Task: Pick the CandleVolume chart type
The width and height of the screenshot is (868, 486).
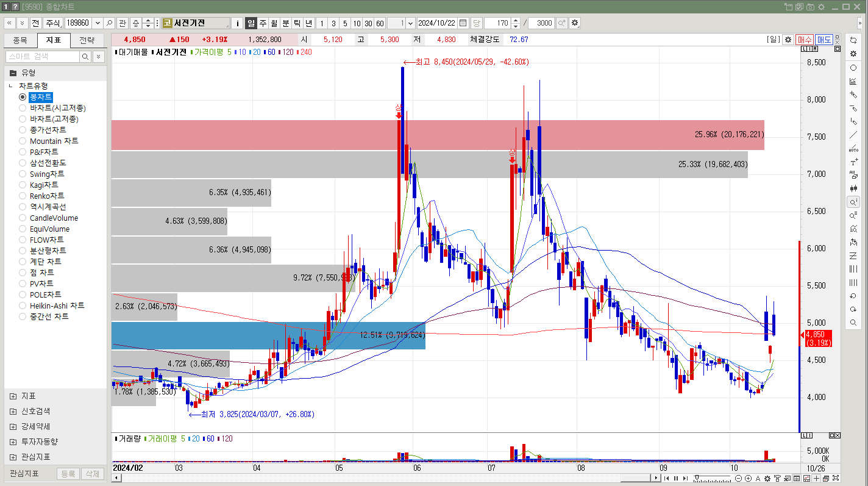Action: [23, 218]
